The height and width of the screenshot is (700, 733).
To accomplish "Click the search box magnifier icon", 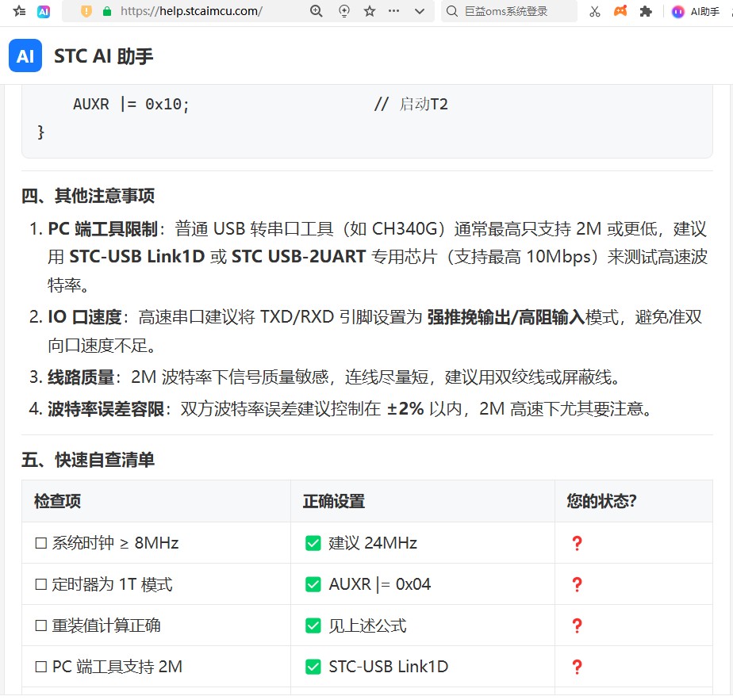I will 451,11.
